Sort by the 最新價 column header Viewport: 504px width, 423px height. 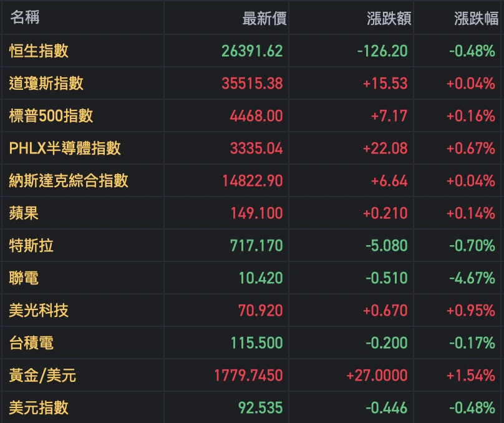[264, 19]
